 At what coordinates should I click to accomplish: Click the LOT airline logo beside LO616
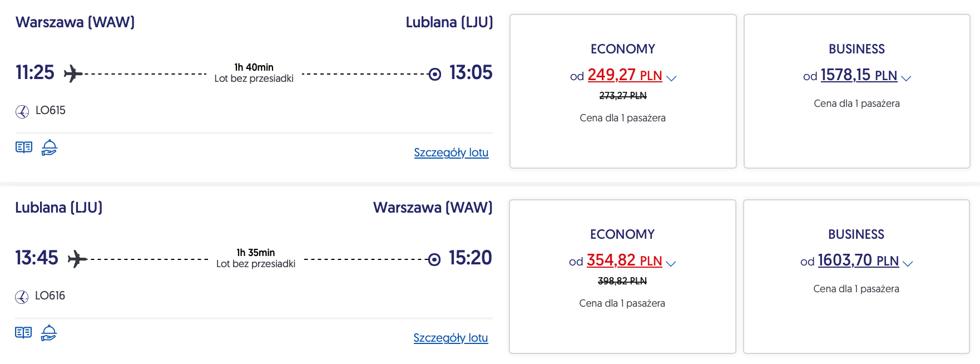pos(22,297)
